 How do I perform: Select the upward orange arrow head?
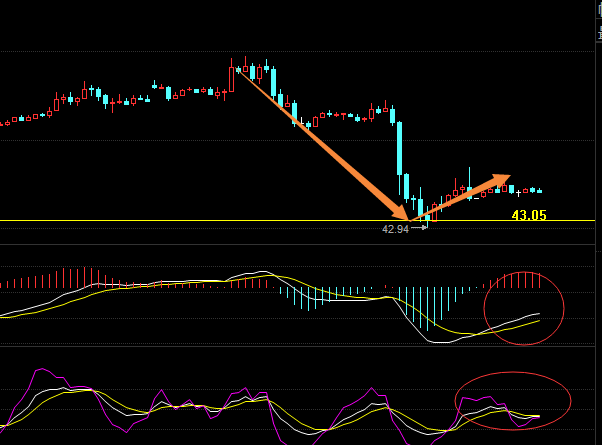(501, 180)
